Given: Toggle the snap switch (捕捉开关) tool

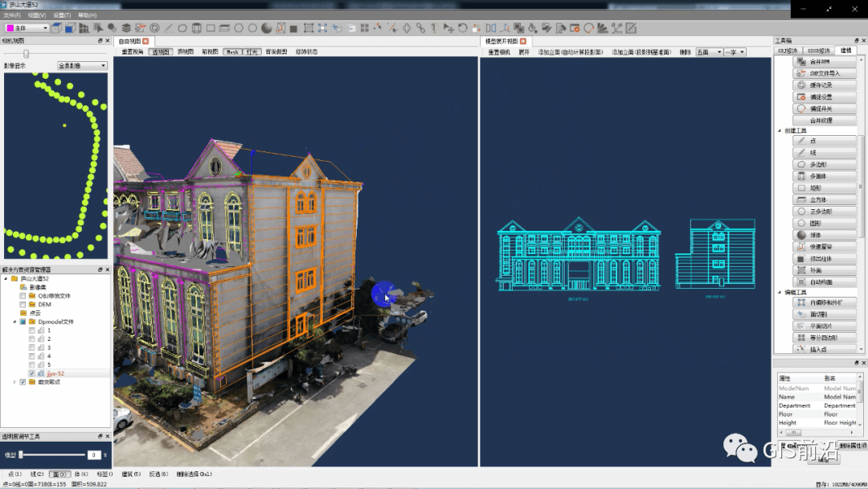Looking at the screenshot, I should (825, 109).
